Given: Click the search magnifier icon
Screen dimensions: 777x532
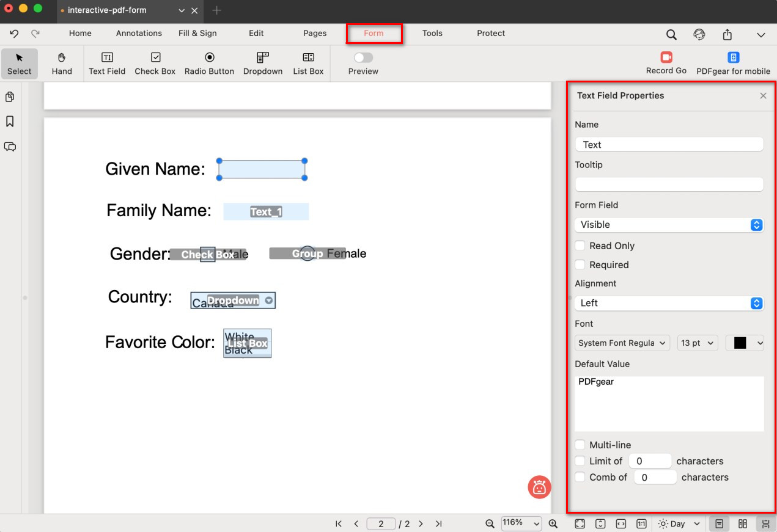Looking at the screenshot, I should click(671, 35).
